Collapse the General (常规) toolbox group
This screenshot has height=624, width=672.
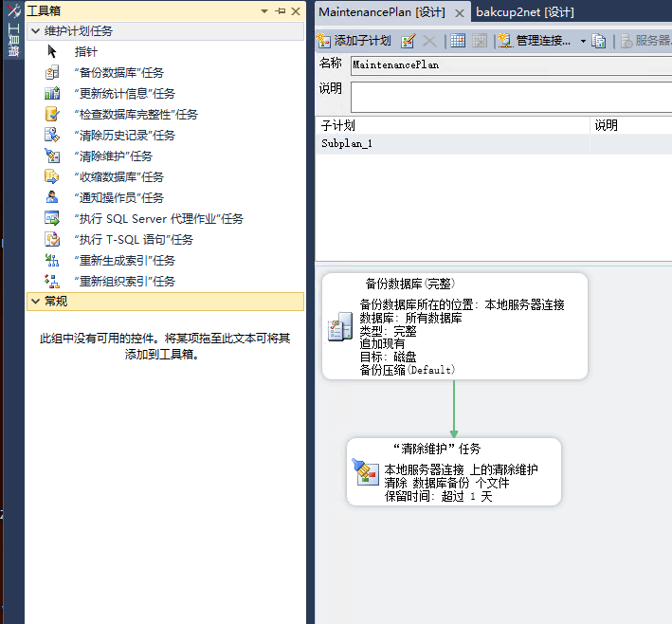pos(36,302)
